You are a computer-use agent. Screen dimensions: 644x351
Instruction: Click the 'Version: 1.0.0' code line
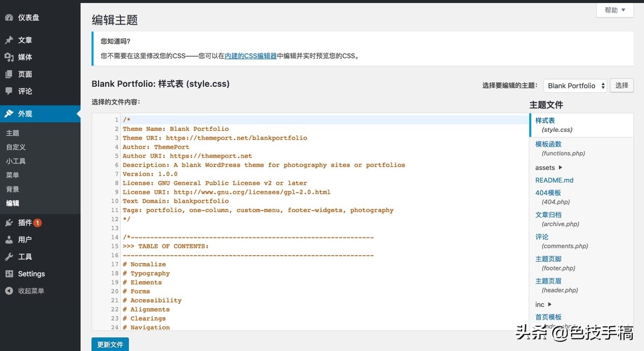tap(150, 174)
